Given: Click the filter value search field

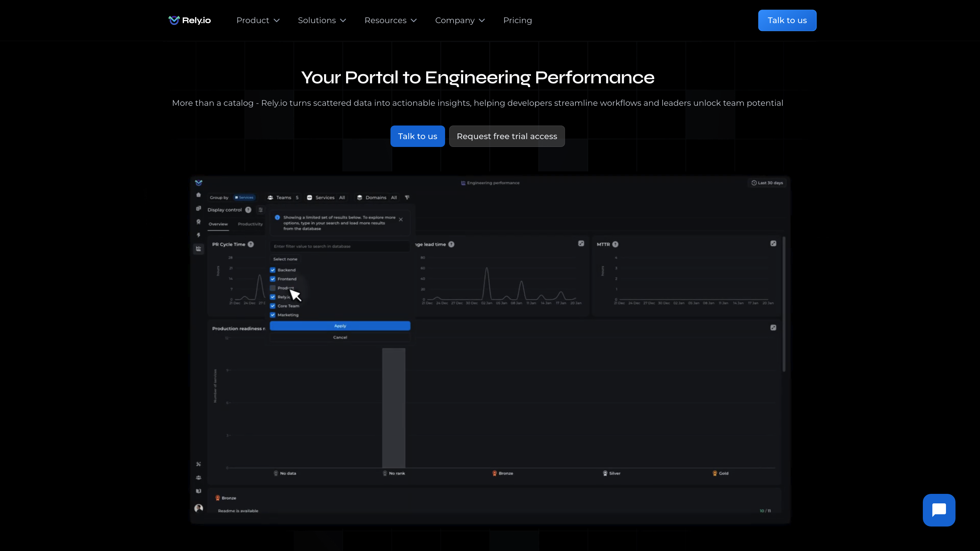Looking at the screenshot, I should tap(340, 246).
